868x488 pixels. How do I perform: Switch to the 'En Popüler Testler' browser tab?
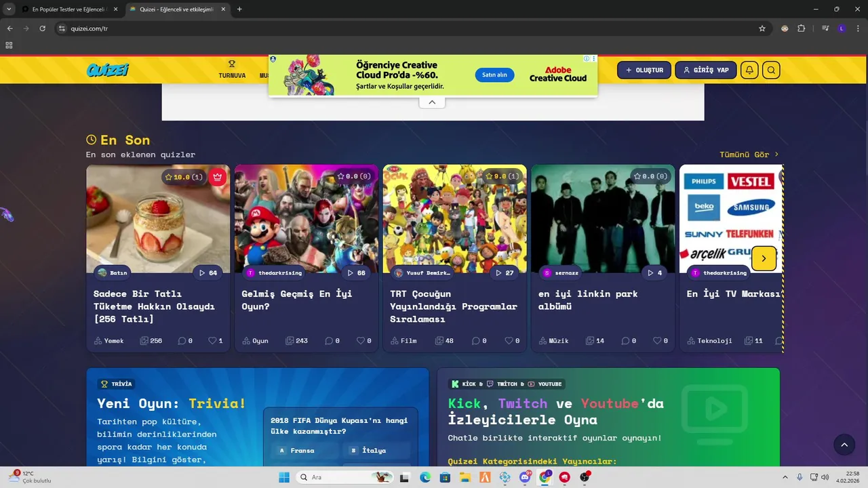click(71, 9)
